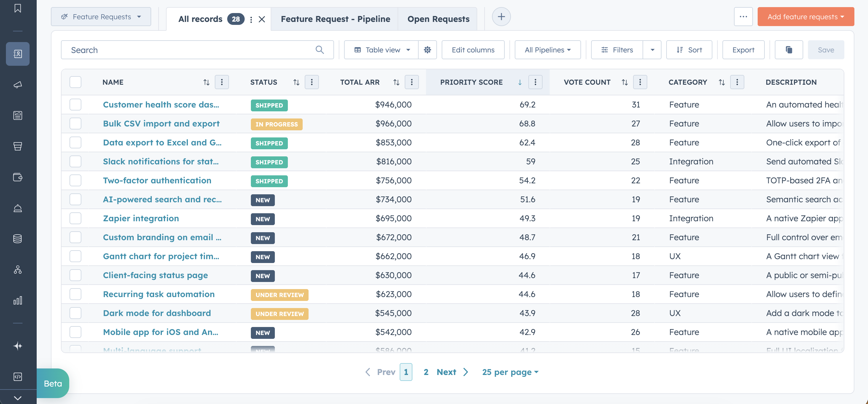
Task: Open the Reporting bar chart icon in sidebar
Action: [x=17, y=300]
